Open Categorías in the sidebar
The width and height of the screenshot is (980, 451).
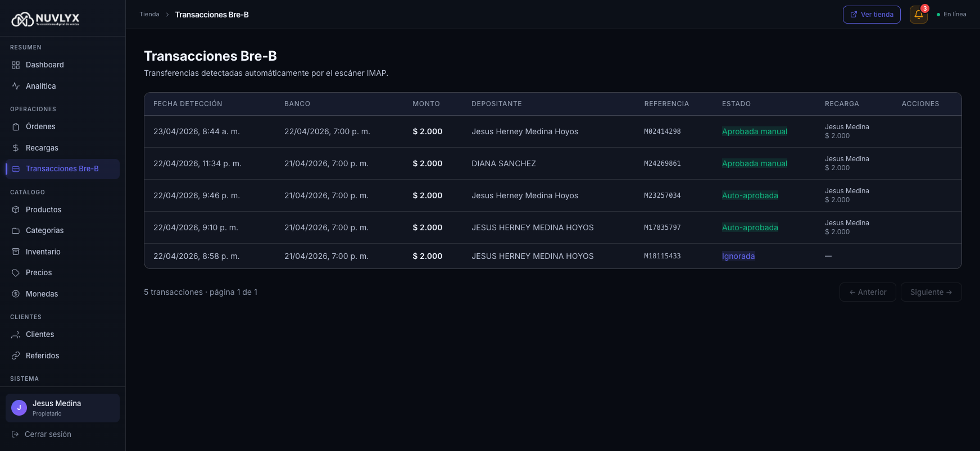(x=44, y=231)
